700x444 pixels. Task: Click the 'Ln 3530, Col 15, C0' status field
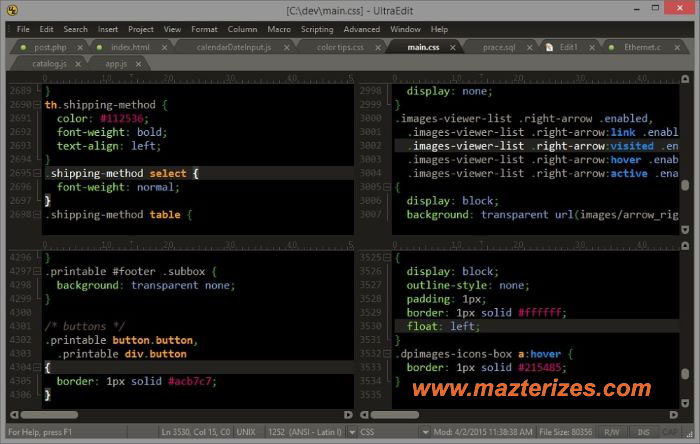click(x=196, y=432)
